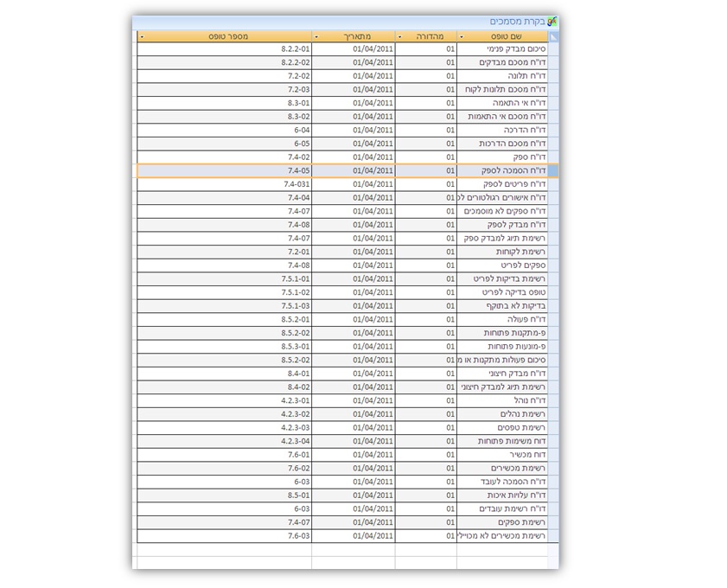Click the select-all corner box of the datasheet
727x588 pixels.
[x=553, y=36]
